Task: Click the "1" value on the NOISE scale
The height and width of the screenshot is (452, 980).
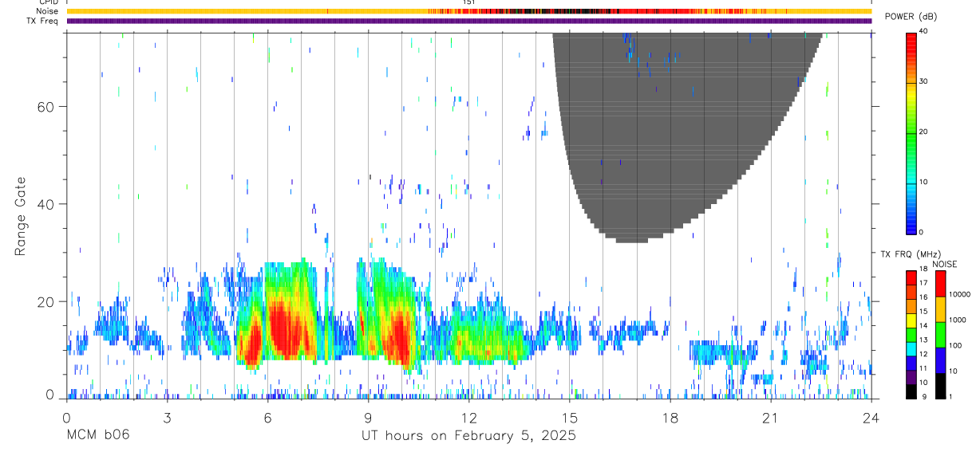Action: (950, 396)
